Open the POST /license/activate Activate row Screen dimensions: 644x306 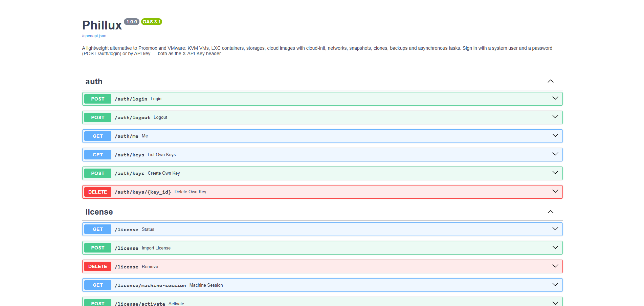coord(322,302)
